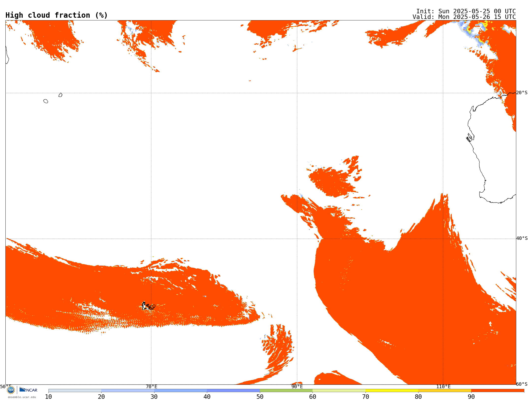Click the colorbar tick label 50
Viewport: 532px width, 400px height.
pos(260,397)
